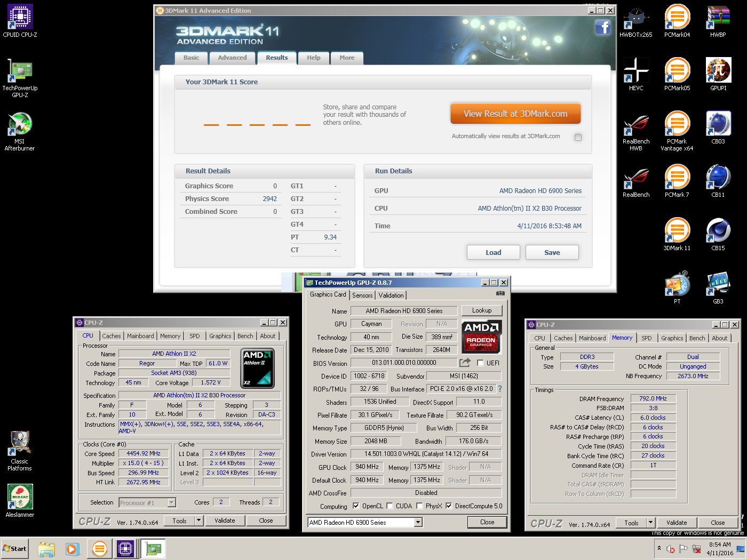
Task: Click View Result at 3DMark.com button
Action: coord(515,114)
